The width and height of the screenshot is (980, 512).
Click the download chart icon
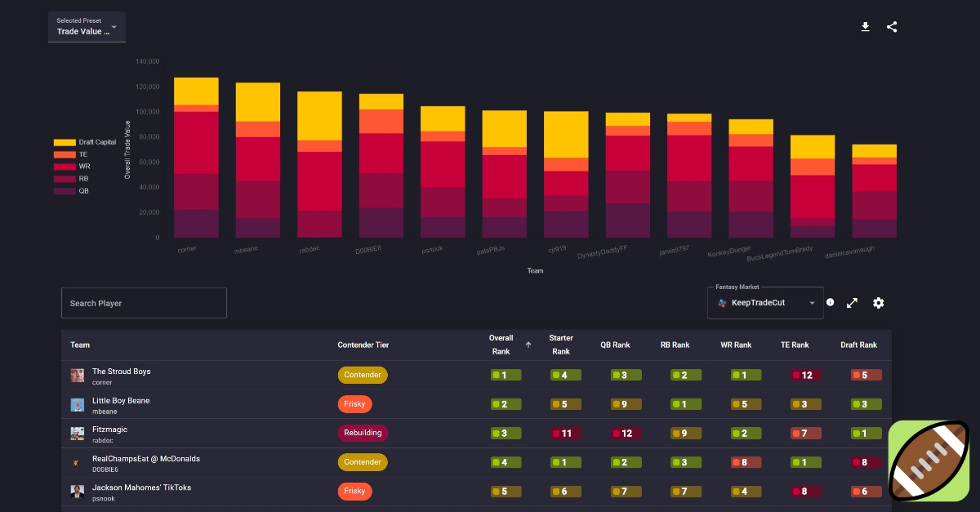[866, 27]
